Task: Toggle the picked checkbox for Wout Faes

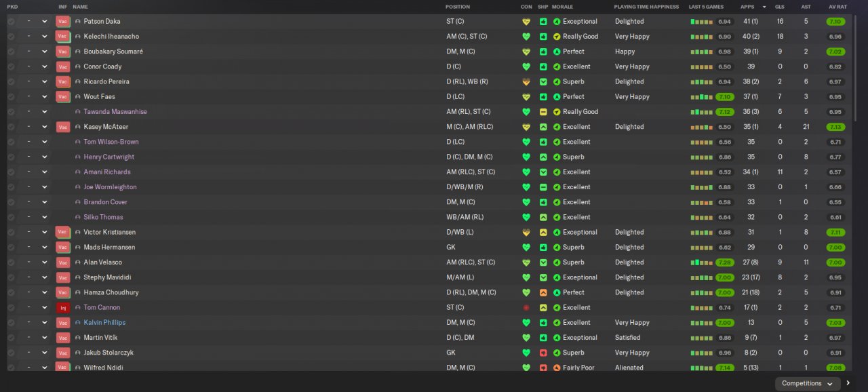Action: click(11, 97)
